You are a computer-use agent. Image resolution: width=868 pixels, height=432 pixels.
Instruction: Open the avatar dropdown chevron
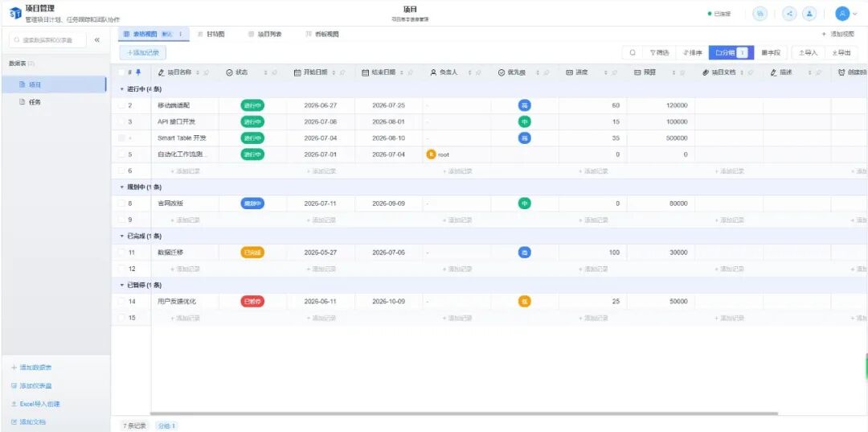point(854,14)
